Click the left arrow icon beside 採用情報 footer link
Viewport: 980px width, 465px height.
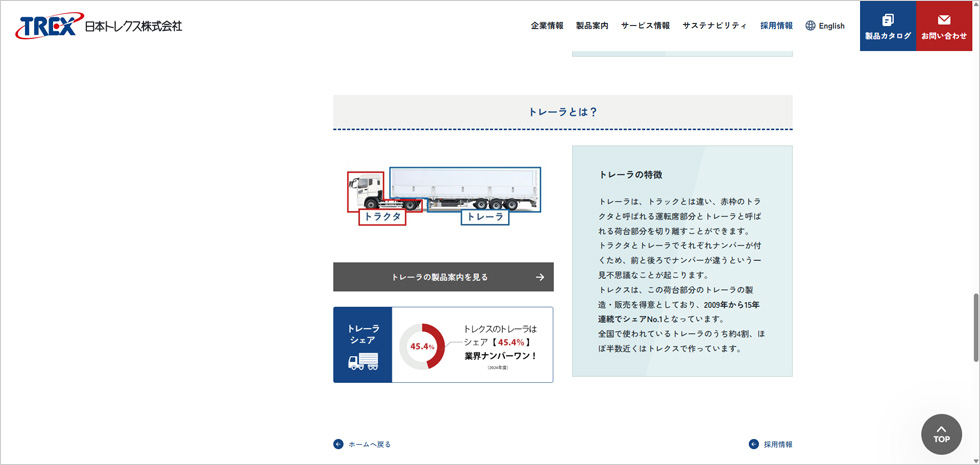[x=754, y=444]
